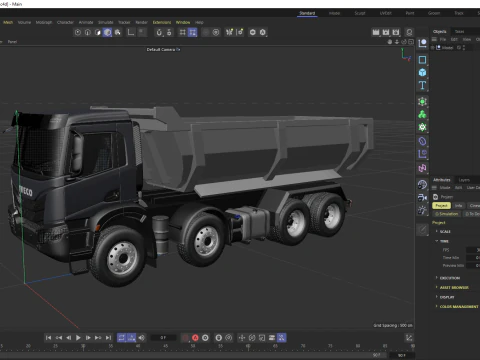The height and width of the screenshot is (360, 480).
Task: Click the viewport orbit rotate icon
Action: (404, 42)
